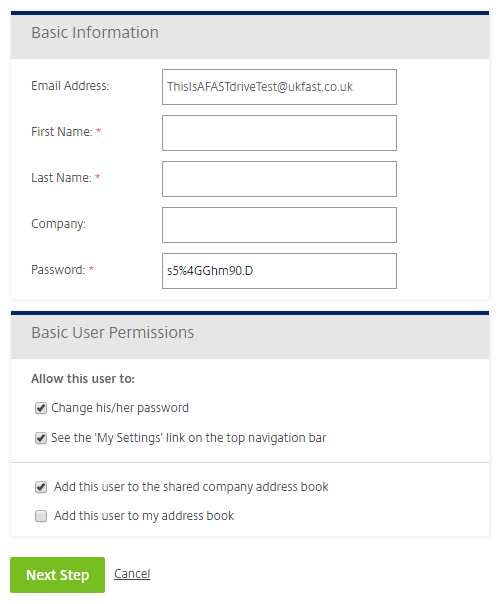Click the 'Company:' label text
The height and width of the screenshot is (604, 501).
click(59, 224)
